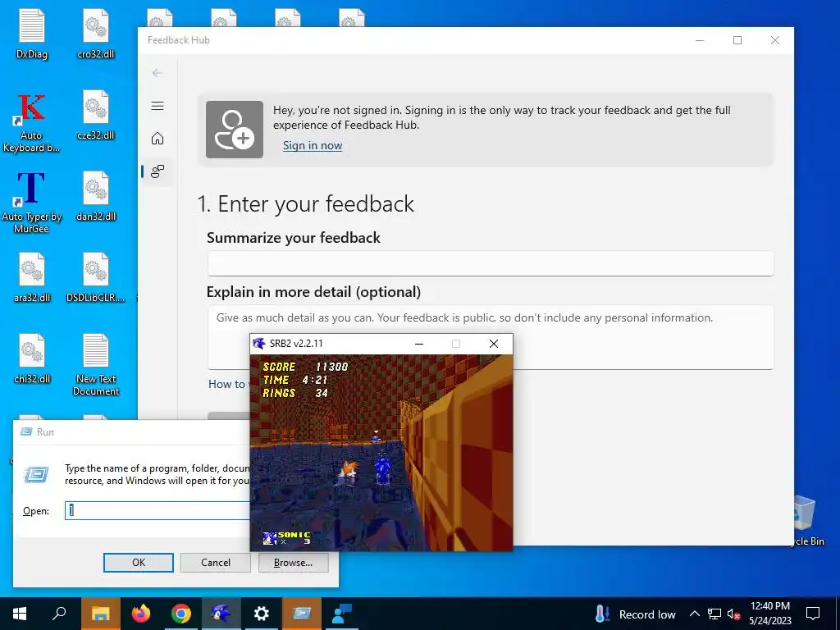Click Record low weather widget

pos(636,614)
